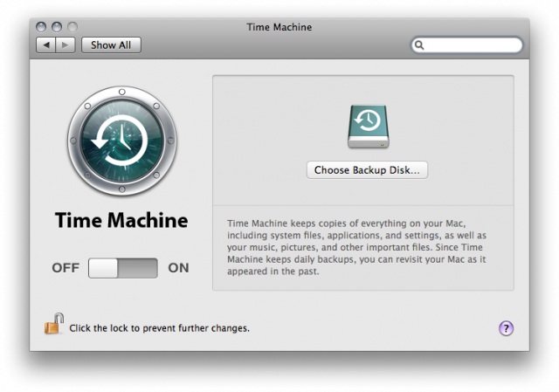Minimize the Time Machine preferences window

pos(57,27)
